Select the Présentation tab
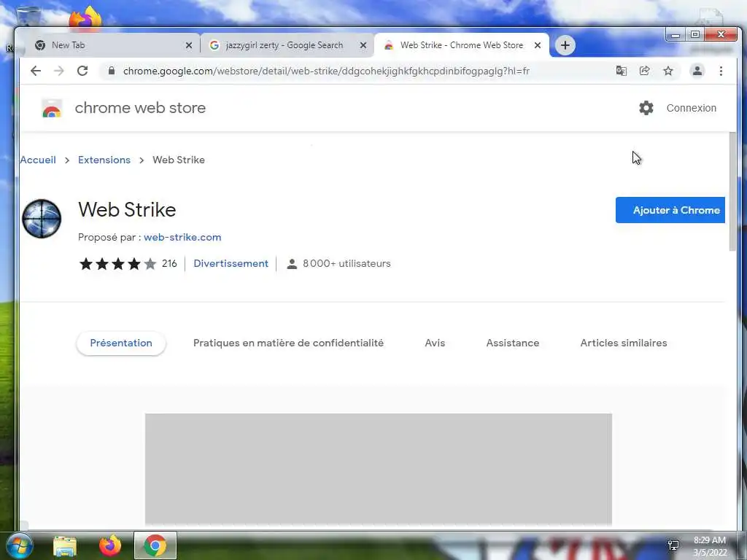 pos(121,343)
